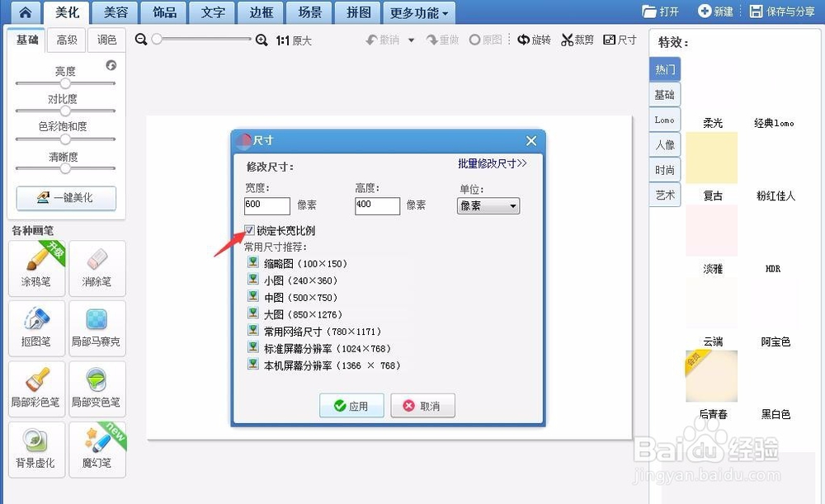825x504 pixels.
Task: Click the 撤销 undo button
Action: point(383,40)
